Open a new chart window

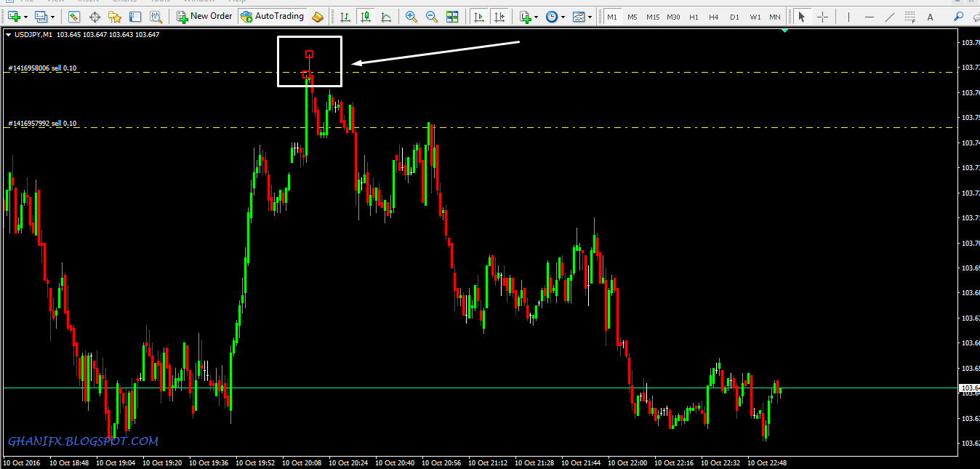pos(14,16)
